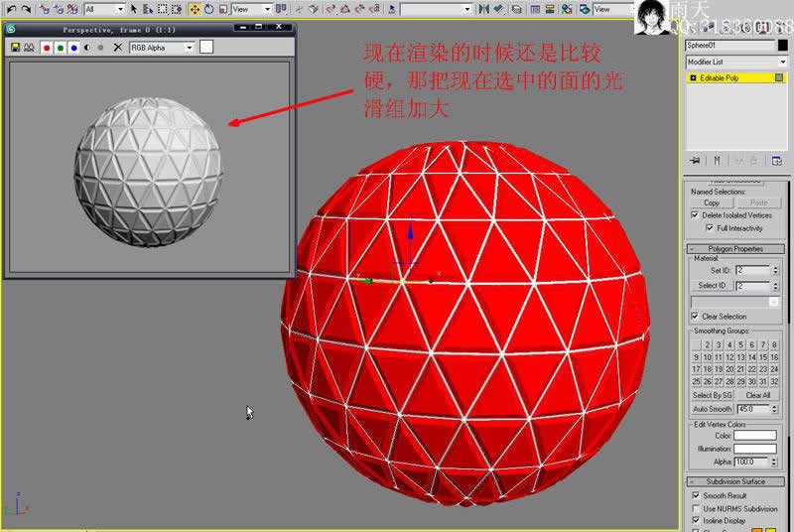Select the Move transform tool
Viewport: 794px width, 532px height.
coord(195,9)
